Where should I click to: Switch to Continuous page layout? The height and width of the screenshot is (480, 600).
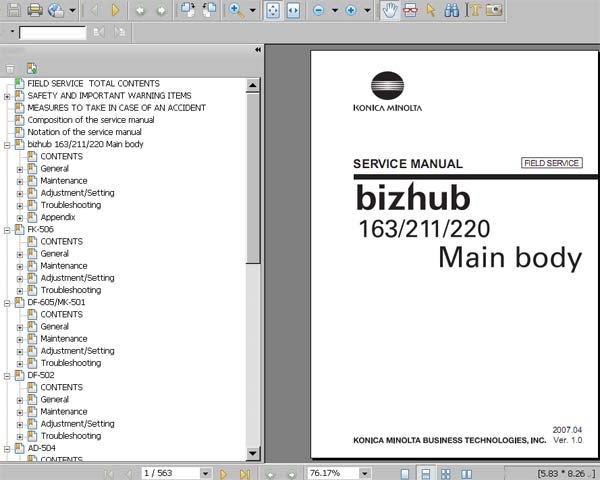pos(425,474)
